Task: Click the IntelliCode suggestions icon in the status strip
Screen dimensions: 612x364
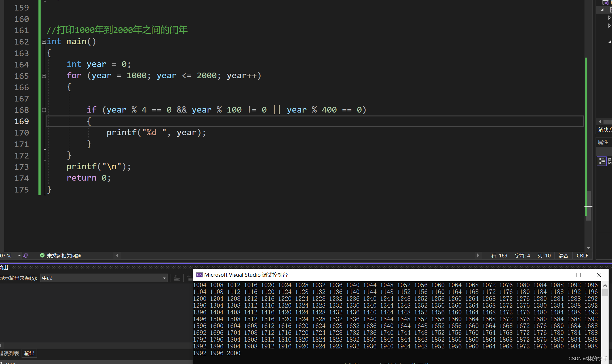Action: (x=26, y=256)
